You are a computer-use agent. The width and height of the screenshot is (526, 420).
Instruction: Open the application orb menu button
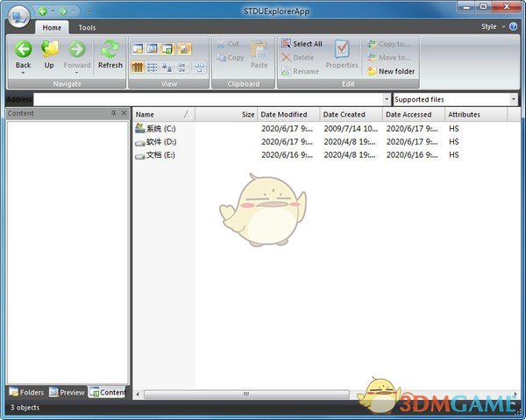pyautogui.click(x=18, y=16)
